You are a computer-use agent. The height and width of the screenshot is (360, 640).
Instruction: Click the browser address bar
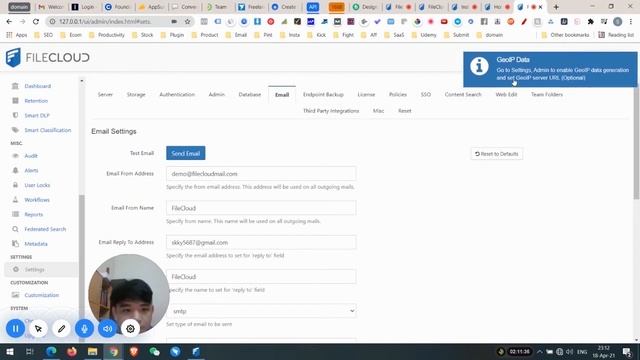(110, 21)
